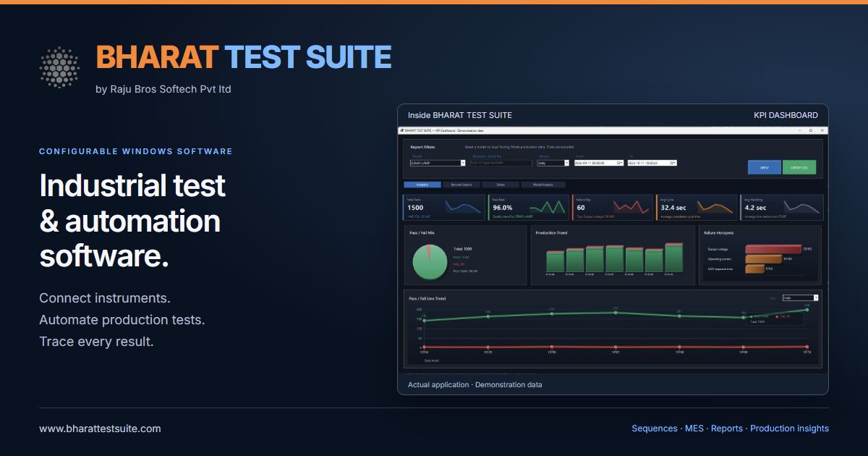Click the 'Industrial test & automation software.' headline

(132, 221)
